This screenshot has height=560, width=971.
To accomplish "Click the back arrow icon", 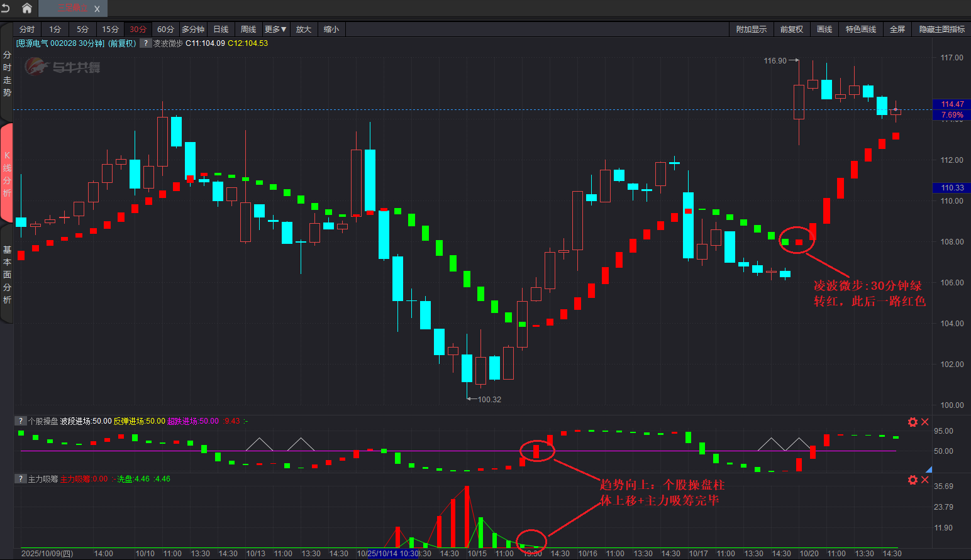I will pos(6,8).
